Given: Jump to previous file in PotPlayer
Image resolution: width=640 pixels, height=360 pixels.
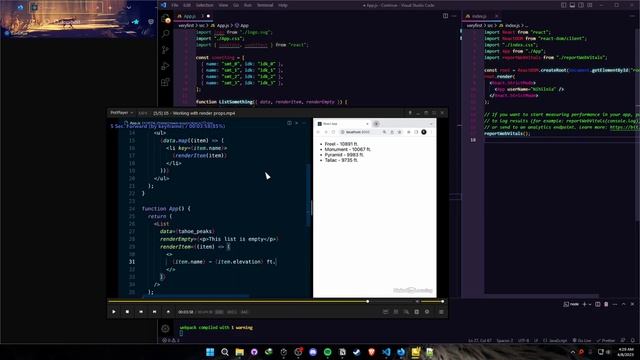Looking at the screenshot, I should 141,312.
